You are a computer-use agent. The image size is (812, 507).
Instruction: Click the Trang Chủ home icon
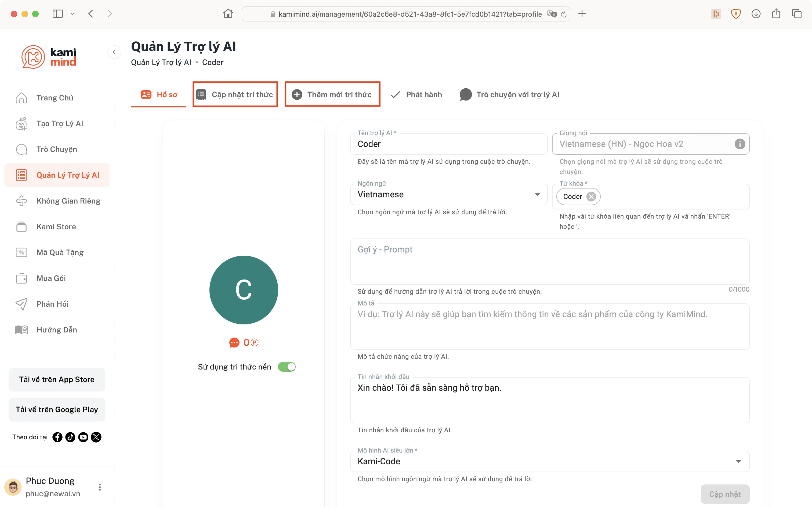click(x=21, y=98)
